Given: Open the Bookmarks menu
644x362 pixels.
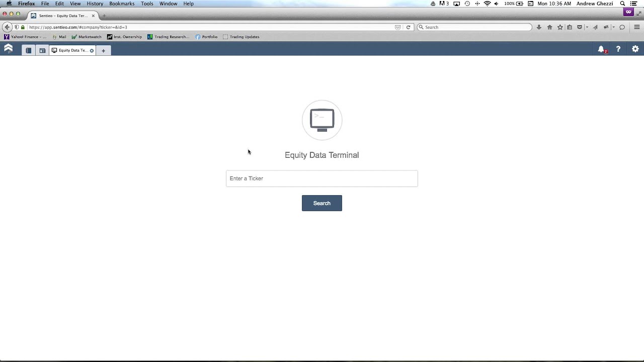Looking at the screenshot, I should [x=122, y=4].
